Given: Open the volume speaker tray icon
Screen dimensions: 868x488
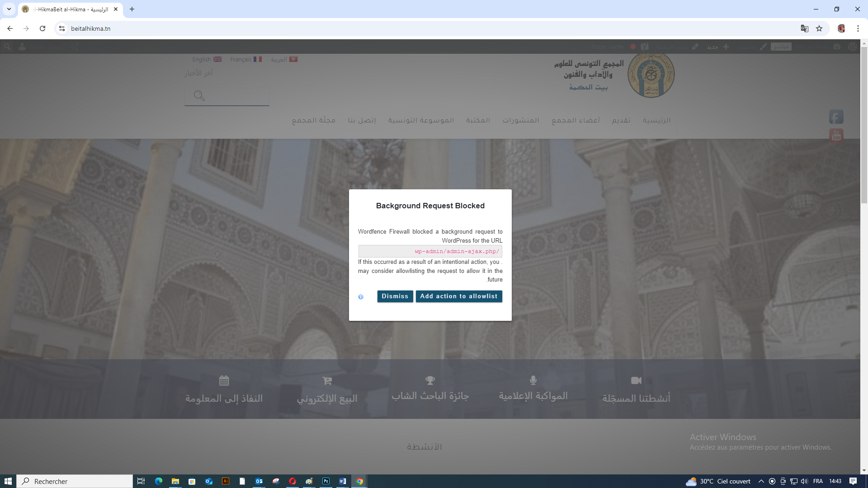Looking at the screenshot, I should 804,481.
